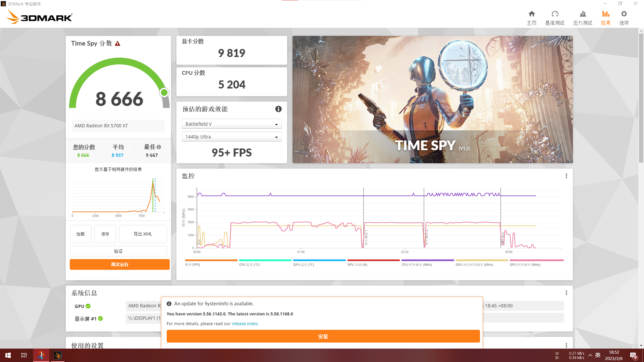This screenshot has height=362, width=644.
Task: Open the release notes link
Action: tap(245, 323)
